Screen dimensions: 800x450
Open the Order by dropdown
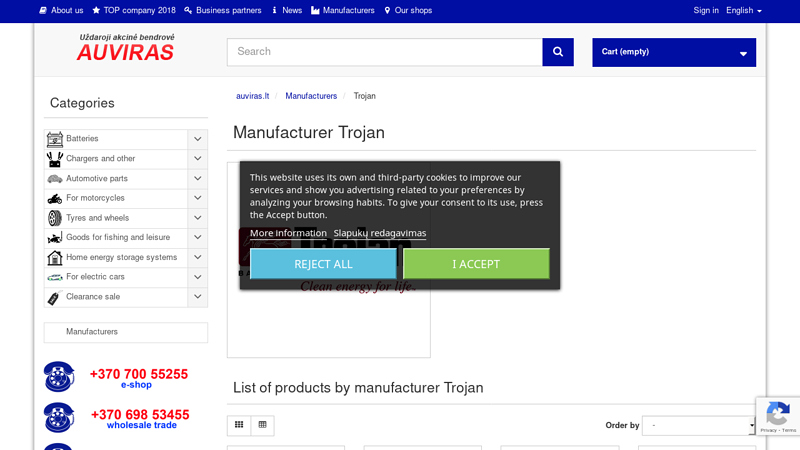698,425
